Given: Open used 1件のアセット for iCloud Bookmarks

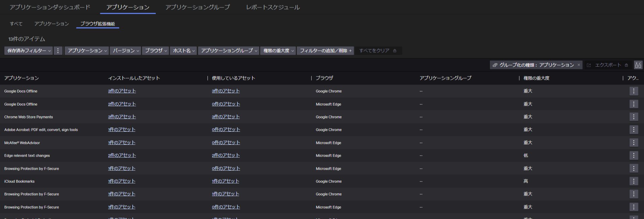Looking at the screenshot, I should pyautogui.click(x=225, y=181).
